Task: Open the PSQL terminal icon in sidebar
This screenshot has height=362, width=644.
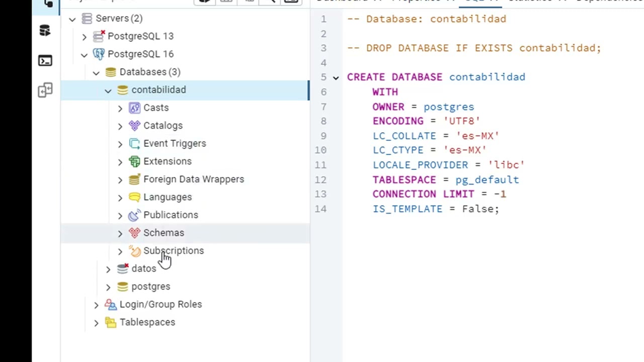Action: point(45,61)
